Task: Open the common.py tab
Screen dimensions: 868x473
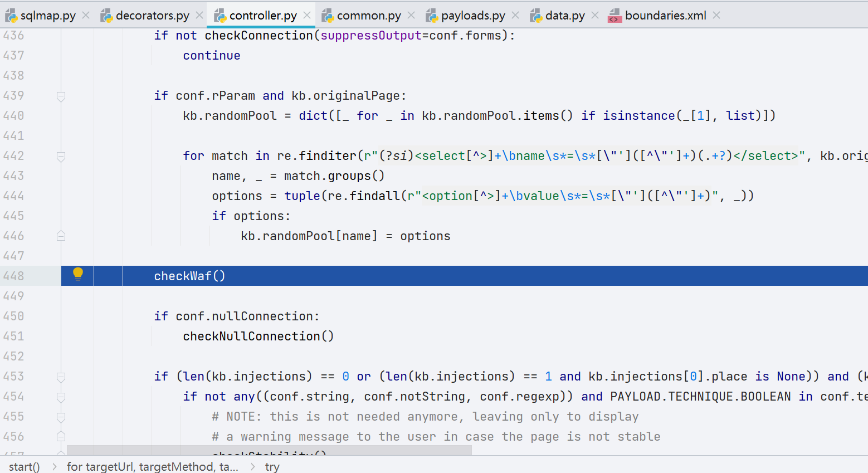Action: point(368,16)
